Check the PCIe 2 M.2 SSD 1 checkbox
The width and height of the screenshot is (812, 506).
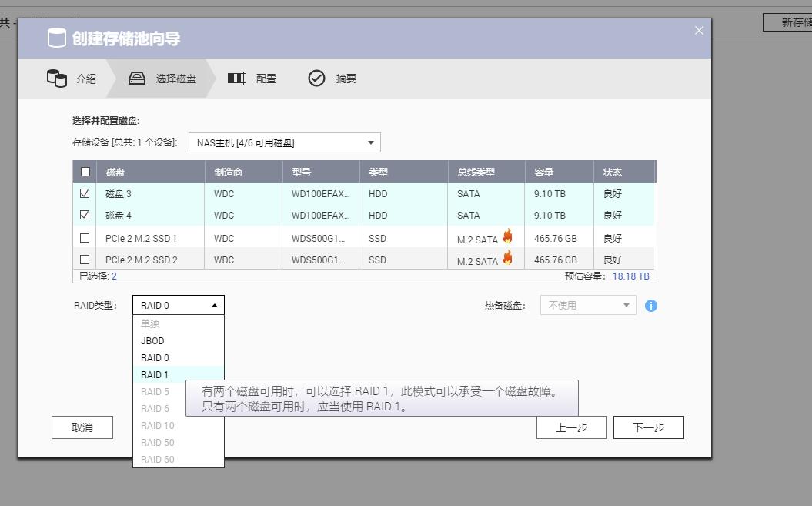point(85,237)
